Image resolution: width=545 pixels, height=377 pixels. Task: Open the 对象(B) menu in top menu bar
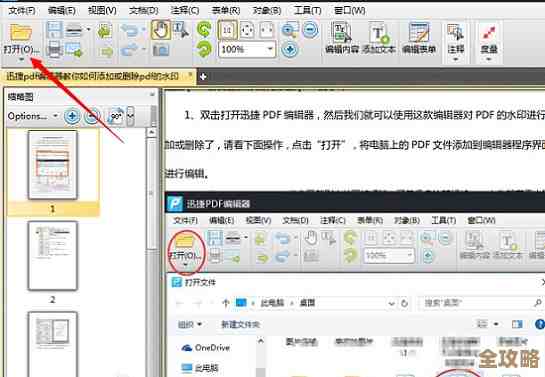point(267,11)
